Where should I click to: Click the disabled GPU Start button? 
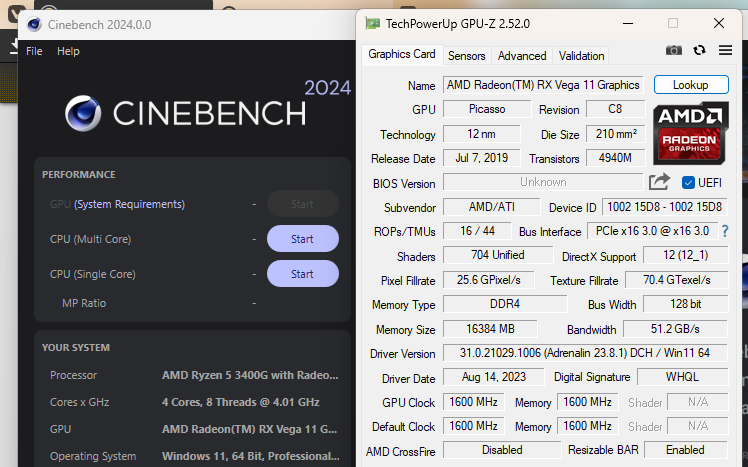(x=303, y=204)
